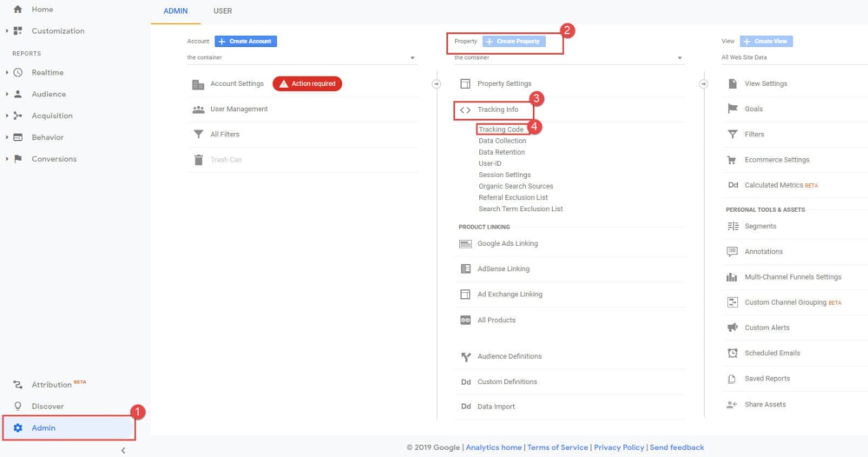Click the Action required alert badge
Screen dimensions: 868x457
coord(307,83)
